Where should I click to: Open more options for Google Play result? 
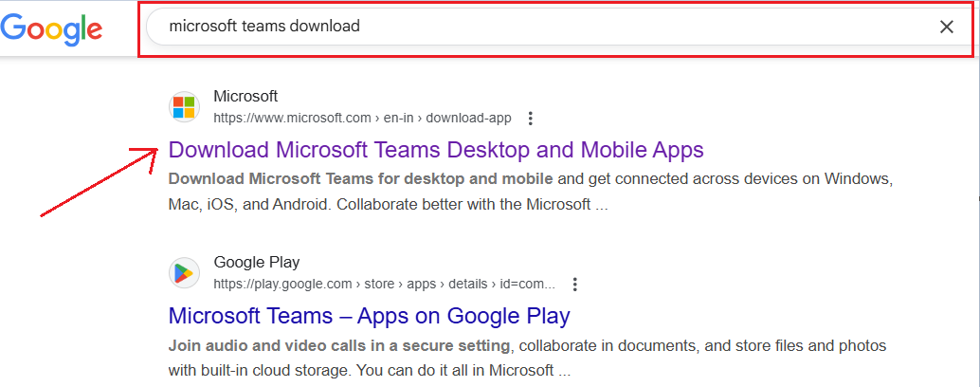(x=575, y=285)
